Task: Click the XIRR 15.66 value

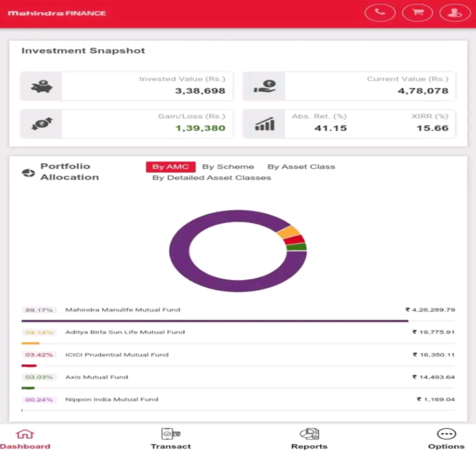Action: pyautogui.click(x=432, y=128)
